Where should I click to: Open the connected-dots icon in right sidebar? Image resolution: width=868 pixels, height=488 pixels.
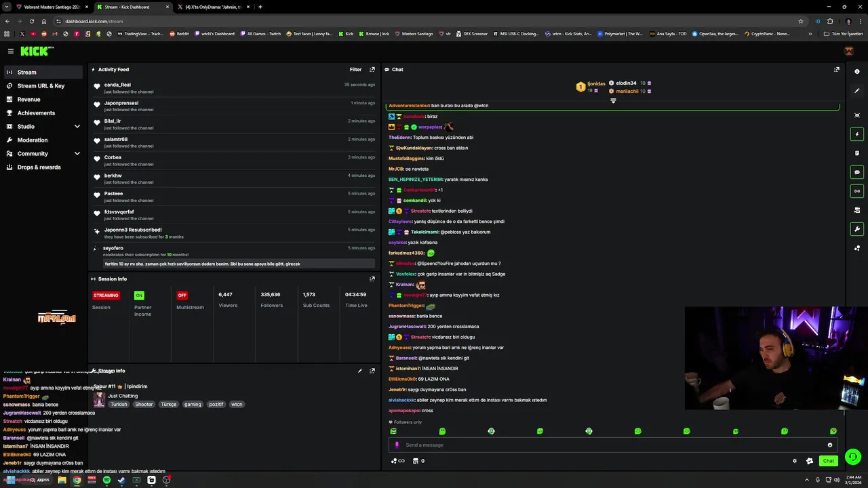(857, 248)
